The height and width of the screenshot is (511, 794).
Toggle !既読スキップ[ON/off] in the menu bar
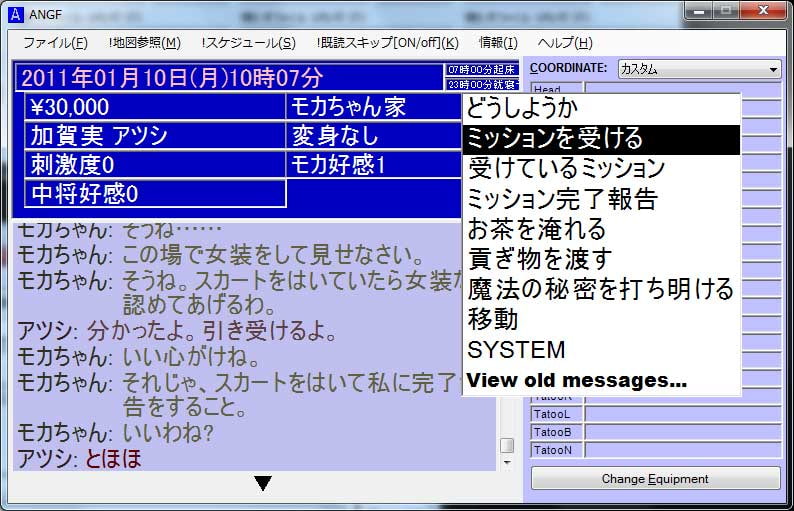tap(387, 42)
